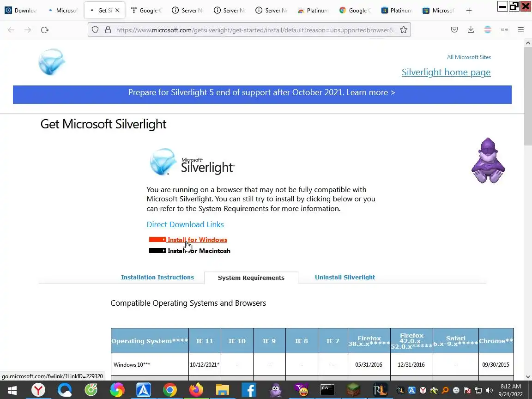Open the purple gorilla taskbar app

tap(275, 390)
